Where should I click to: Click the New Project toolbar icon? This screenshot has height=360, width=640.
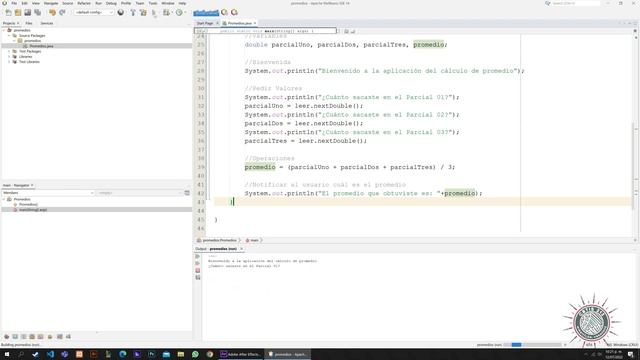18,13
